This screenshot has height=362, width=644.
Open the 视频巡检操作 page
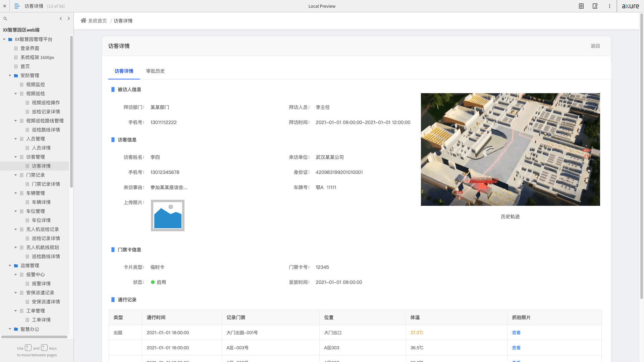[x=46, y=103]
